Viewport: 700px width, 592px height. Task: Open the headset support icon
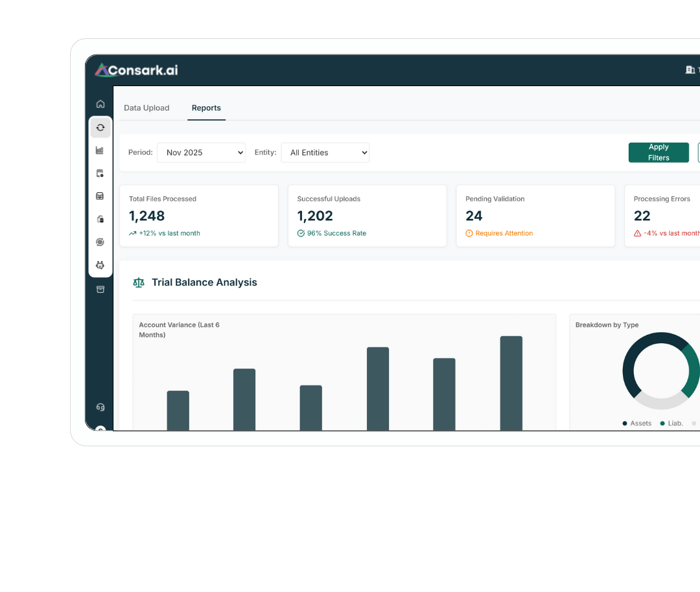coord(100,407)
